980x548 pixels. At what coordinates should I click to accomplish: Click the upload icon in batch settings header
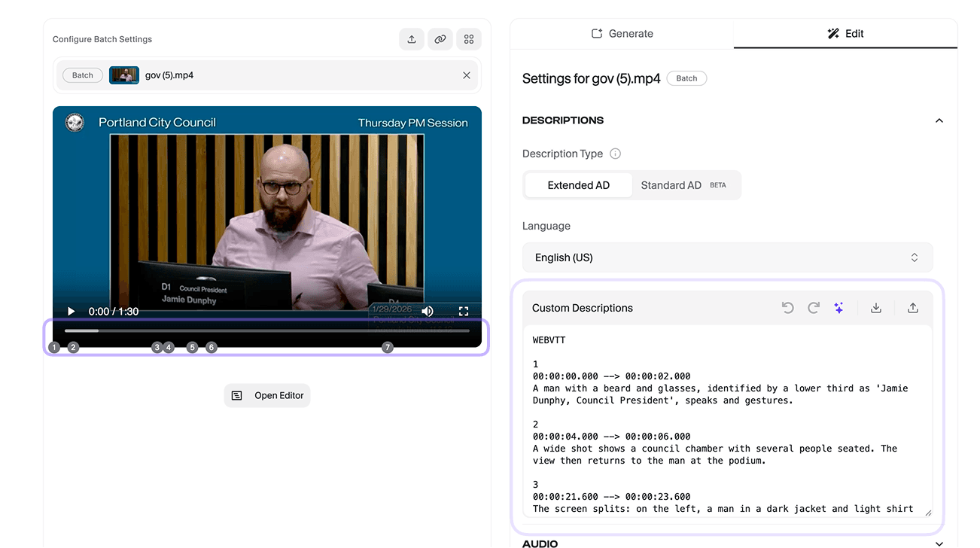[x=412, y=39]
